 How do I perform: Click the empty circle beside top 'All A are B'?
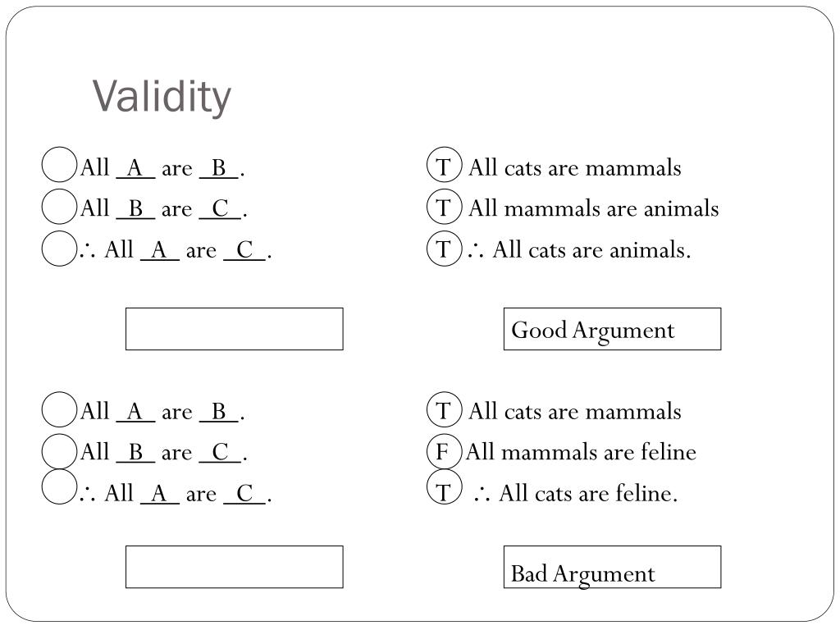point(59,165)
